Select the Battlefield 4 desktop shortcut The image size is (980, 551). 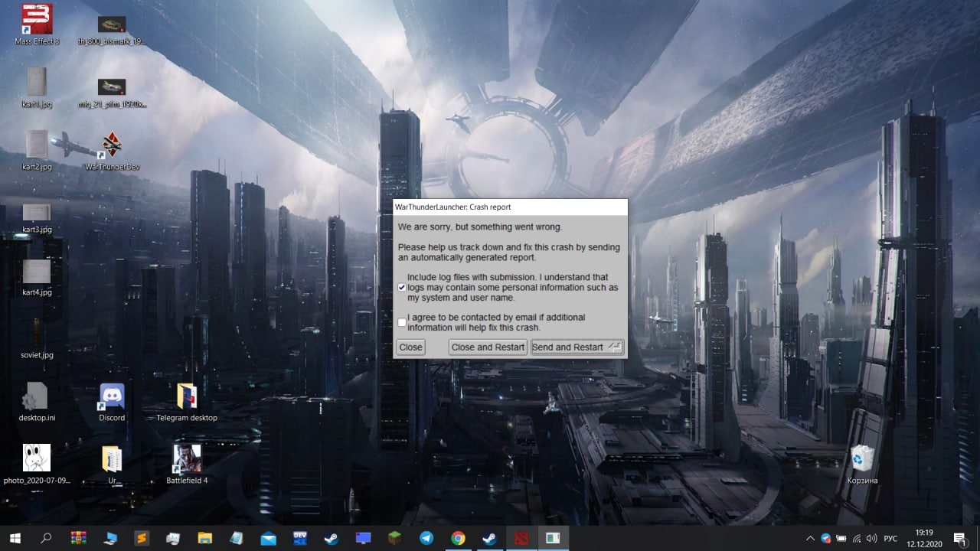187,465
